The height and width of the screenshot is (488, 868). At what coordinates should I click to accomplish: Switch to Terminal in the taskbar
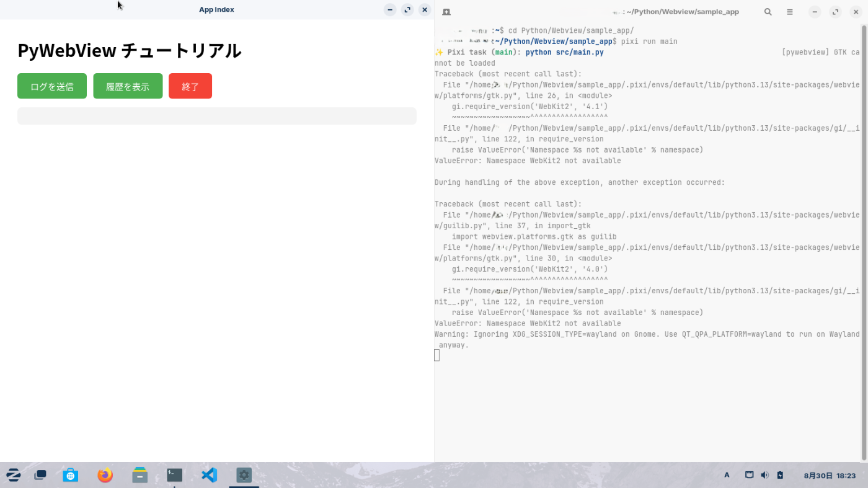(x=175, y=475)
